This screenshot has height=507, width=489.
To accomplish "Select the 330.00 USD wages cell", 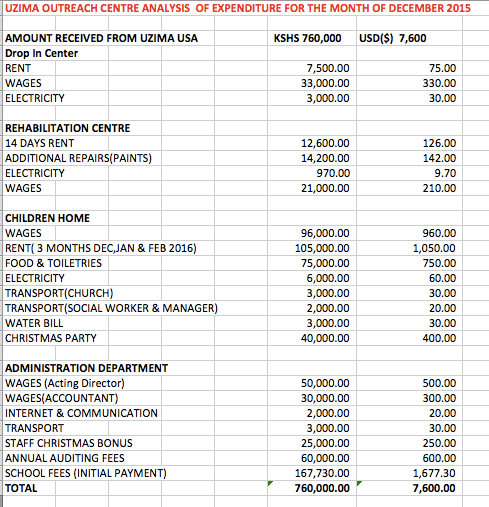I will click(439, 83).
